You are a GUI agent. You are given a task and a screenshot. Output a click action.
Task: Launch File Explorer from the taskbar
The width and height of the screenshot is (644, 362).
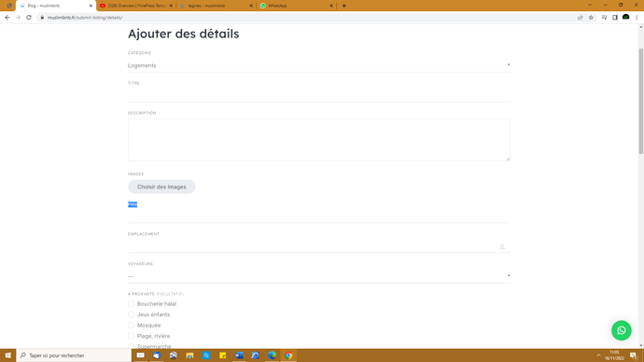(189, 355)
